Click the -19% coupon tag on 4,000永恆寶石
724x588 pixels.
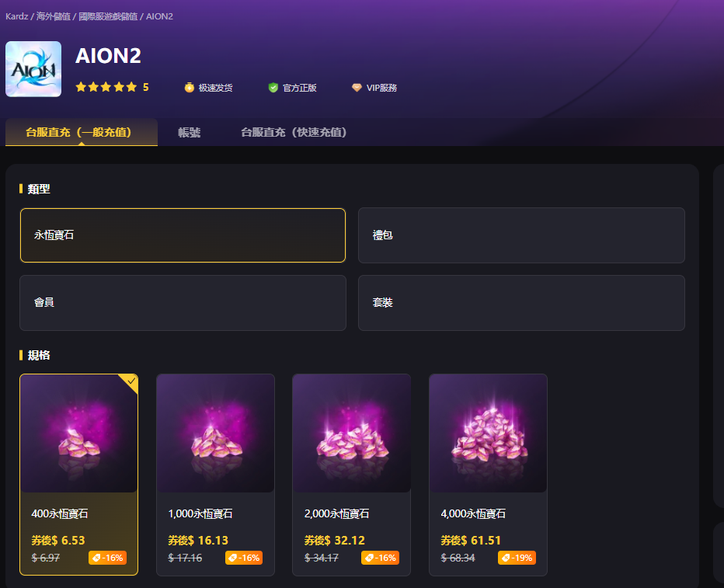(517, 558)
